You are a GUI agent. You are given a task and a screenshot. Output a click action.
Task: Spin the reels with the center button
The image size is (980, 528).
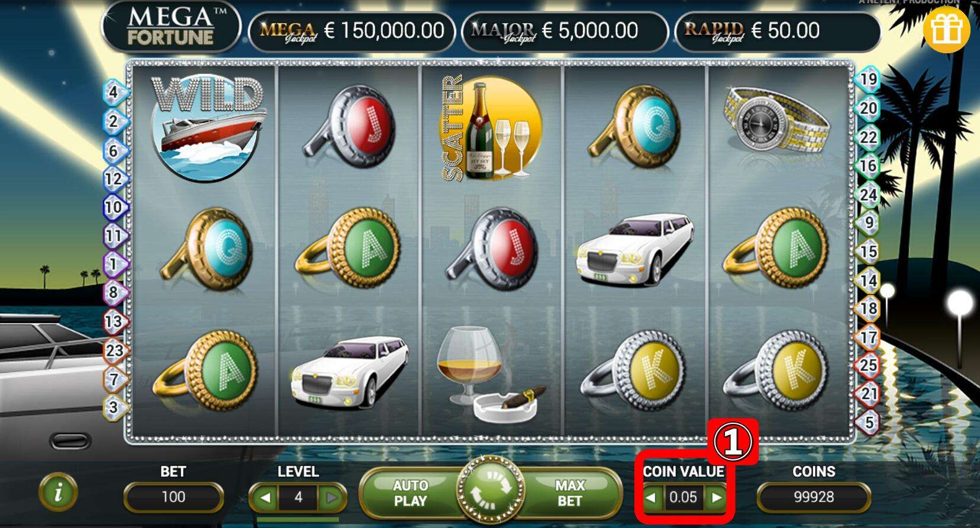pyautogui.click(x=491, y=492)
